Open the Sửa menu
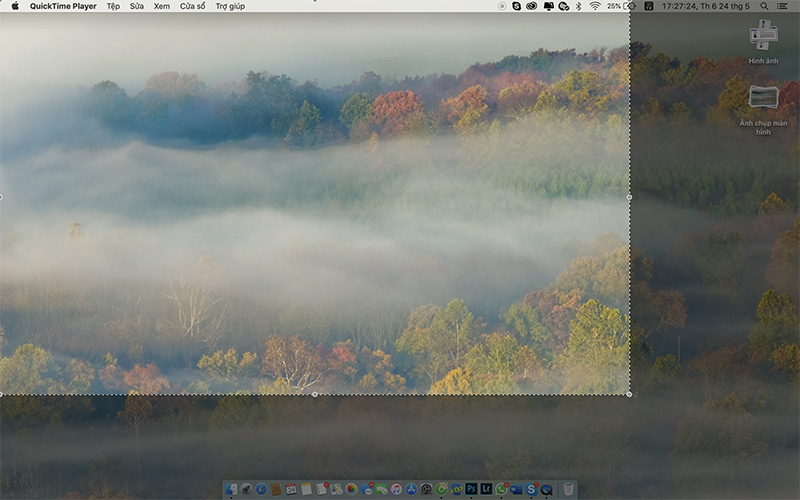The image size is (800, 500). pos(137,6)
